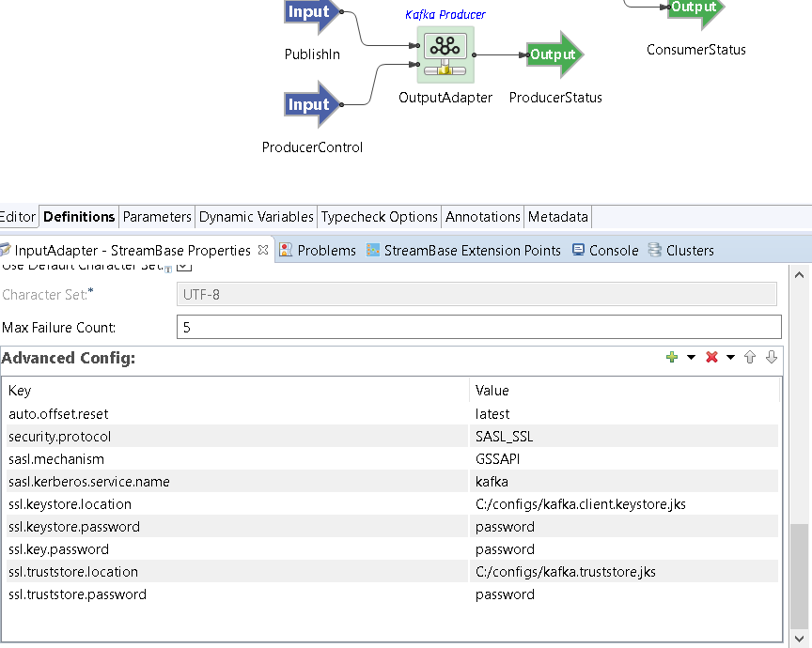
Task: Click the Max Failure Count input field
Action: point(478,328)
